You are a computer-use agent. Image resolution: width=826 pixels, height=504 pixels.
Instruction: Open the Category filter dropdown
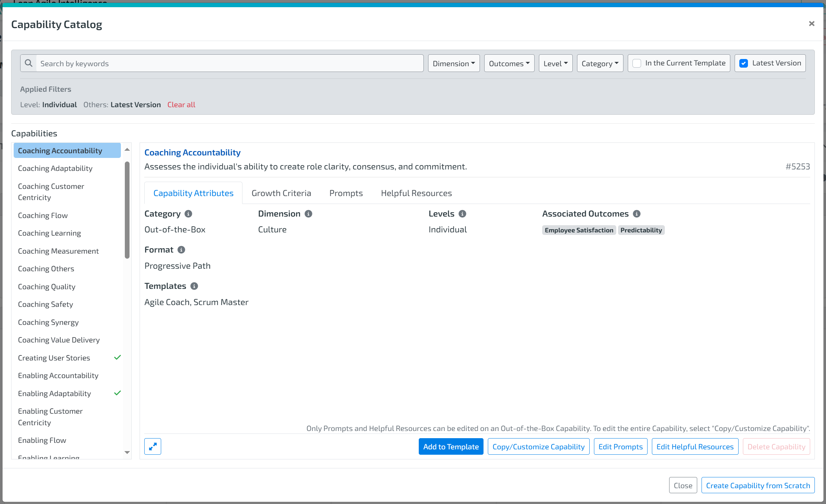point(600,63)
